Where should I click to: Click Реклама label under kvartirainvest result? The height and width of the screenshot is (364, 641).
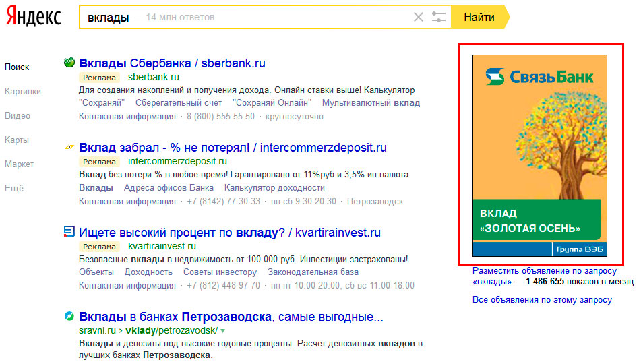[99, 247]
